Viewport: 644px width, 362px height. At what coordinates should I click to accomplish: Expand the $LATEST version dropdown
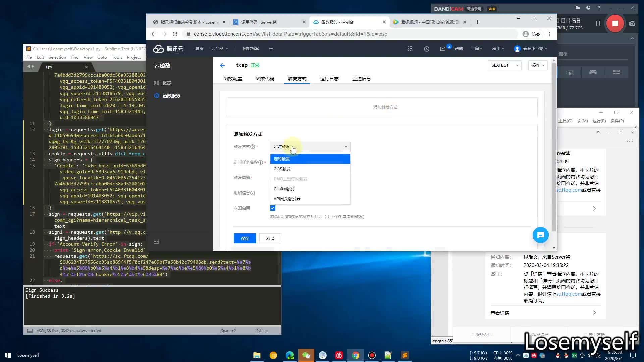pos(504,65)
